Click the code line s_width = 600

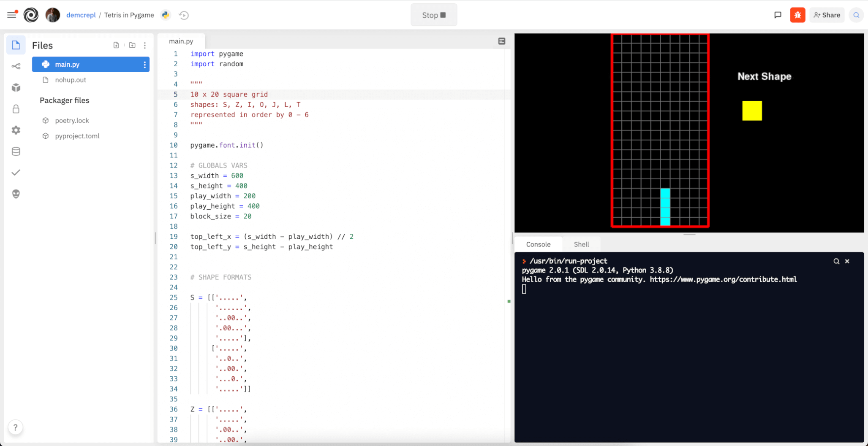coord(217,176)
